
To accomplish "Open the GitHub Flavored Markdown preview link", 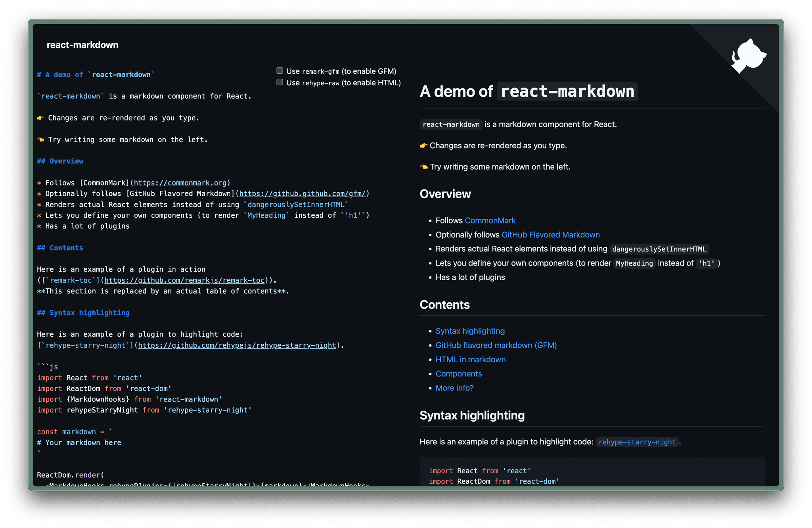I will 550,235.
